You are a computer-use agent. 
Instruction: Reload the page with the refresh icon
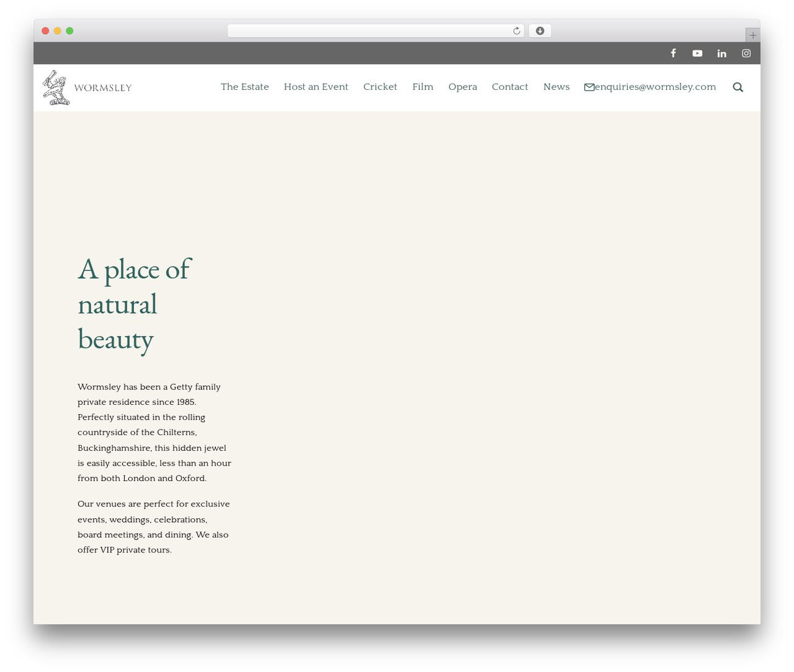tap(516, 31)
